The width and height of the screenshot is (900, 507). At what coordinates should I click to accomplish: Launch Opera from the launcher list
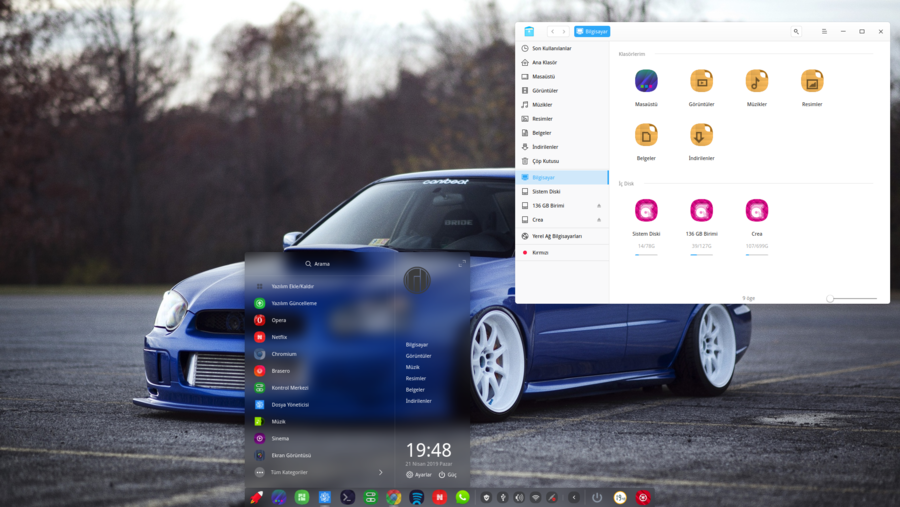pos(278,320)
